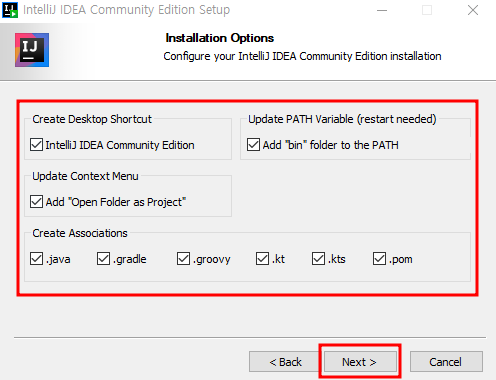This screenshot has height=380, width=496.
Task: Toggle the .java association checkbox
Action: (36, 259)
